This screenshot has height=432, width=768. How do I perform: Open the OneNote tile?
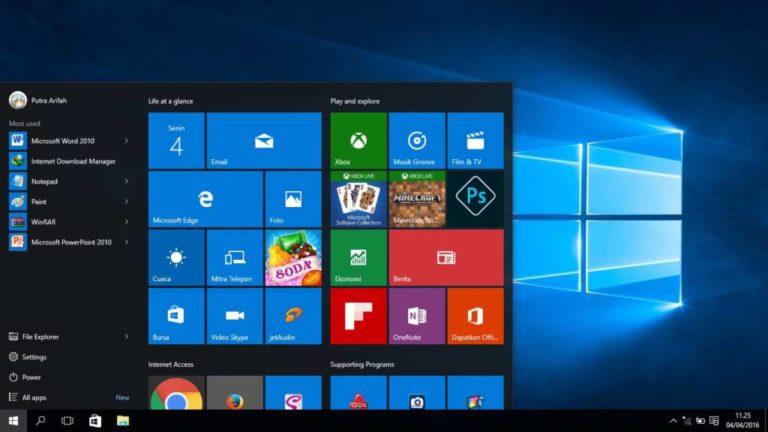point(417,316)
